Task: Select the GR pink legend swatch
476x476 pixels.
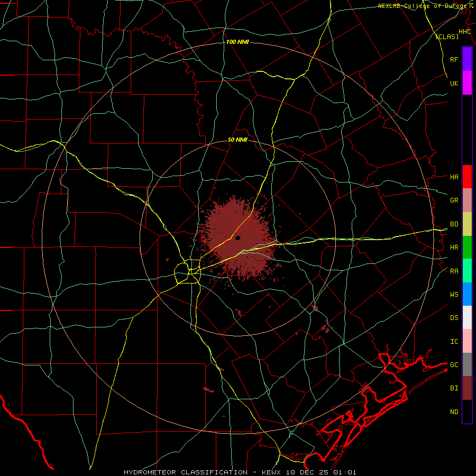Action: pos(467,200)
